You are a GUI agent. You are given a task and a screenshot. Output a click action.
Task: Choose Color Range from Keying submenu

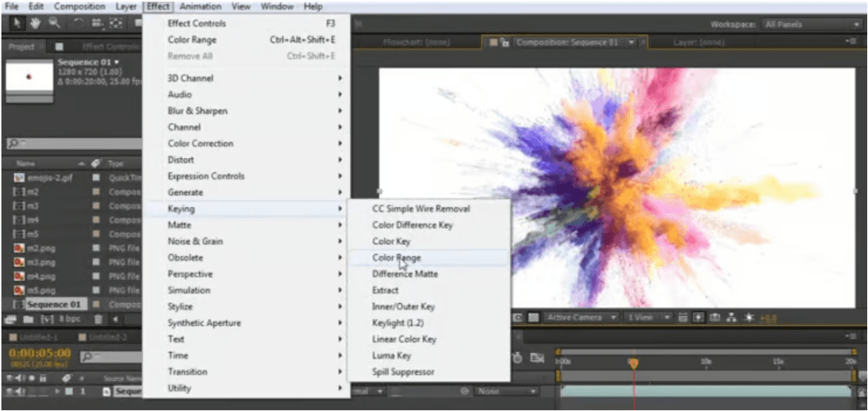click(397, 258)
